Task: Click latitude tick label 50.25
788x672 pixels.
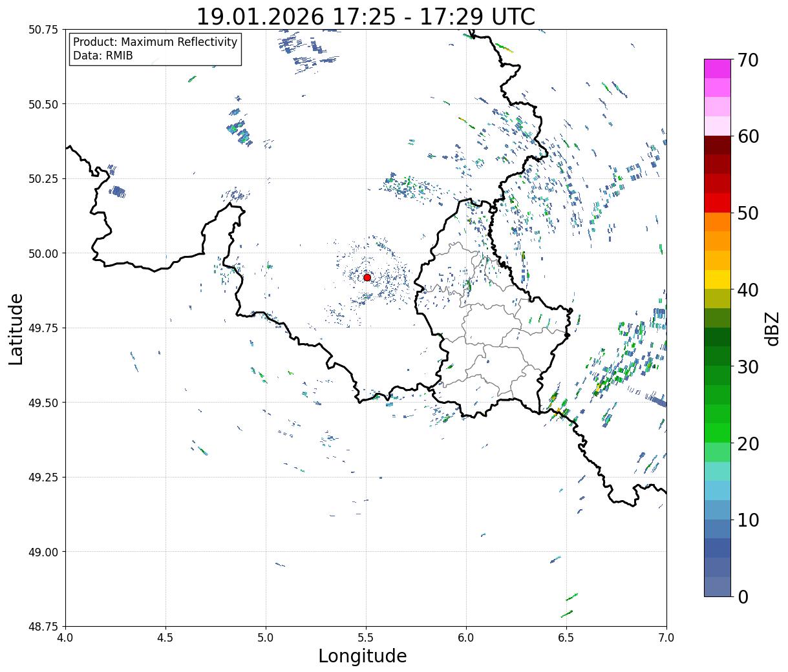Action: tap(43, 179)
